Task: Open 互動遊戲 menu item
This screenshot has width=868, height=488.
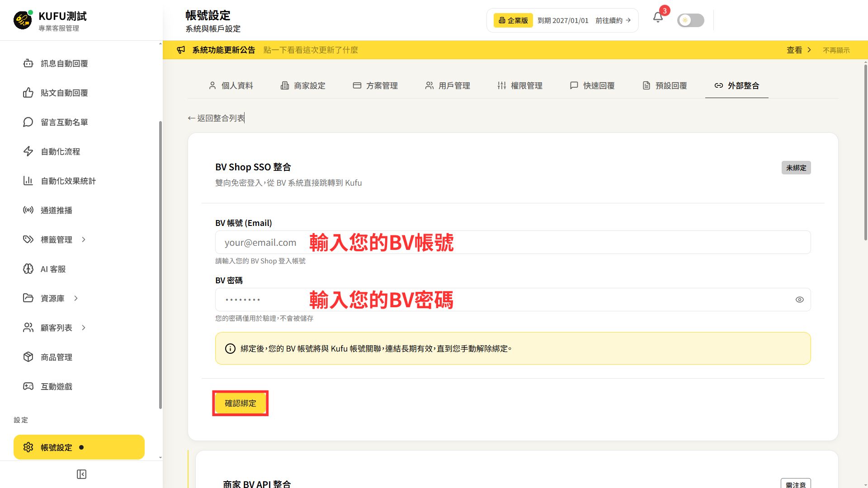Action: tap(79, 386)
